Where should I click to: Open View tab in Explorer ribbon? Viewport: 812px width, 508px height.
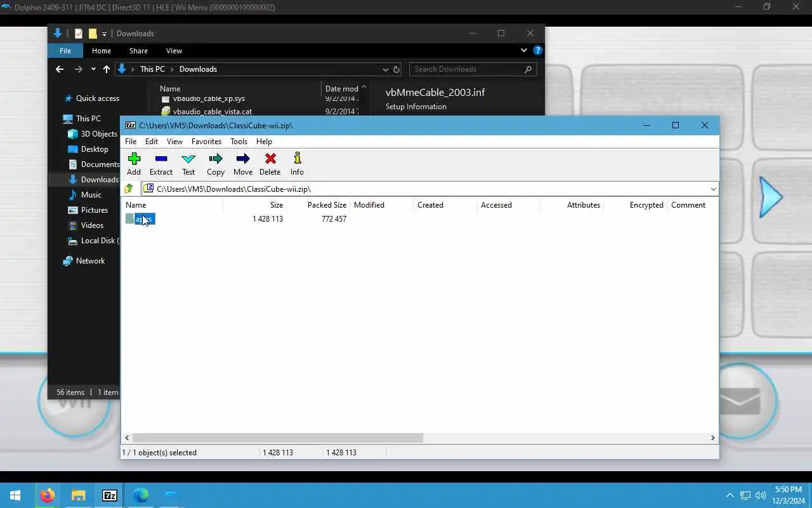pos(174,51)
